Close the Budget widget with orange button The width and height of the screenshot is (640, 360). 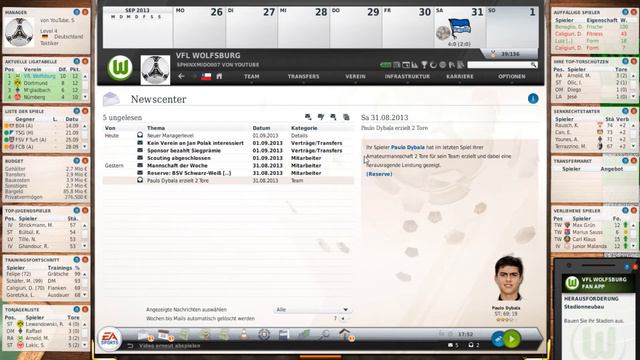coord(85,161)
